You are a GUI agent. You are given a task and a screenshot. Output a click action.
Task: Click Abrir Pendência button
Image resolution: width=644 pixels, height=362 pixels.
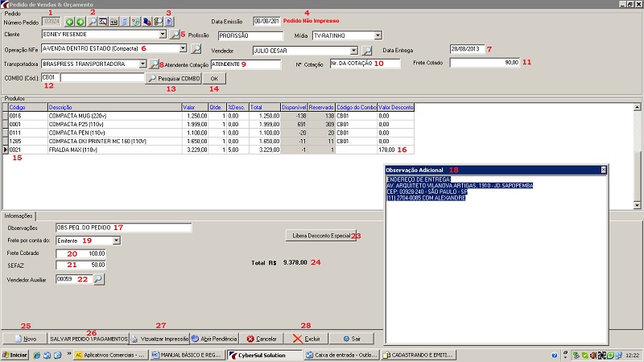[x=214, y=339]
